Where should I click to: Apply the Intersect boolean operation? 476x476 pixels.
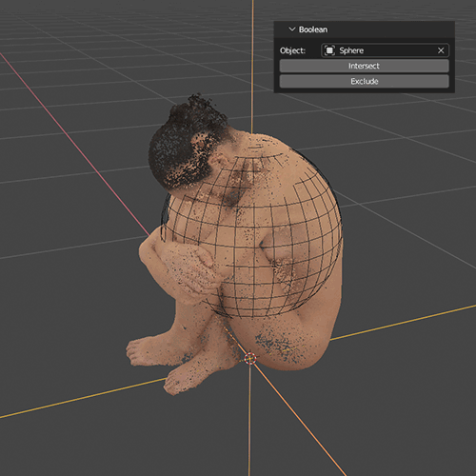pos(364,66)
